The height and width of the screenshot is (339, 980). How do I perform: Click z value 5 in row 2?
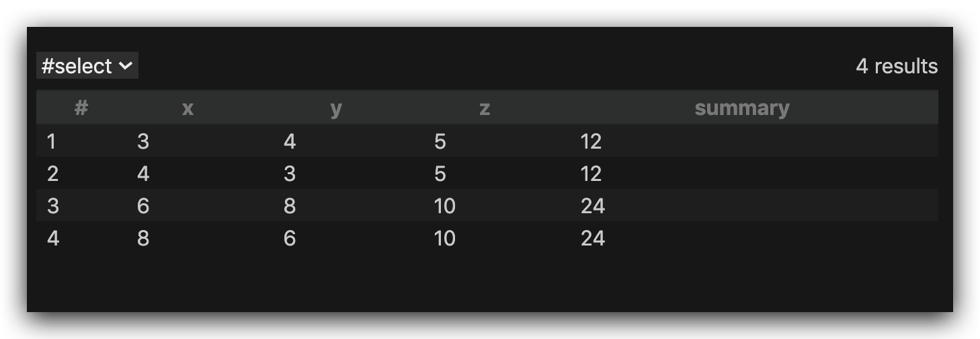pos(440,174)
